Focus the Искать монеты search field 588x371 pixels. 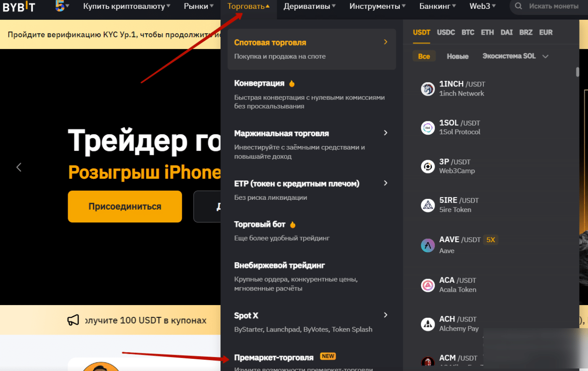tap(553, 6)
